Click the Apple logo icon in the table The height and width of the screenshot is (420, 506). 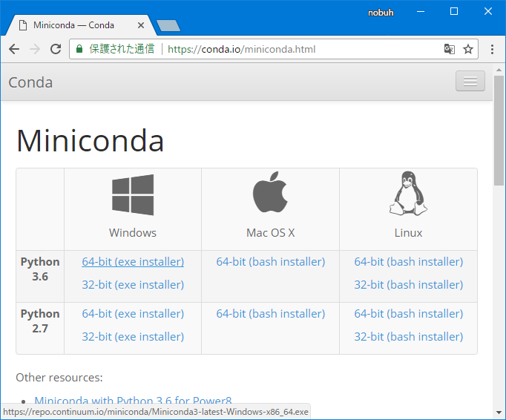tap(270, 191)
